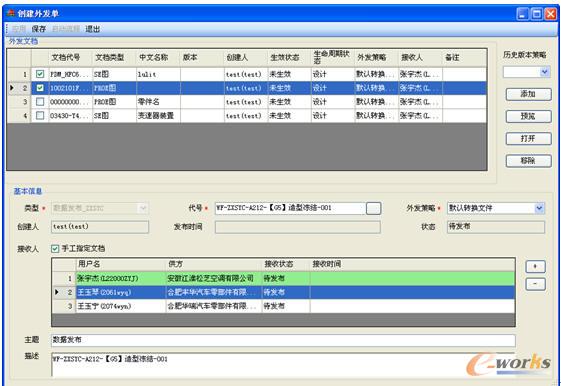Click 退出 in the toolbar
Viewport: 561px width, 386px height.
[93, 29]
